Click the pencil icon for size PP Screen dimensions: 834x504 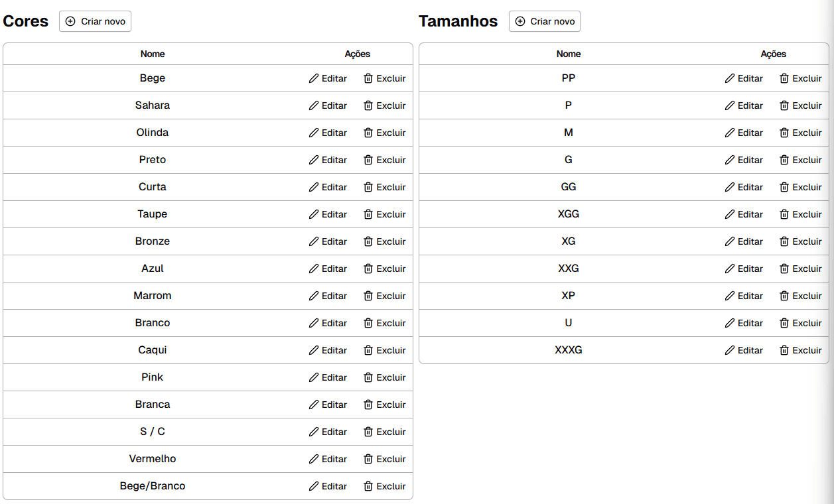(x=730, y=78)
